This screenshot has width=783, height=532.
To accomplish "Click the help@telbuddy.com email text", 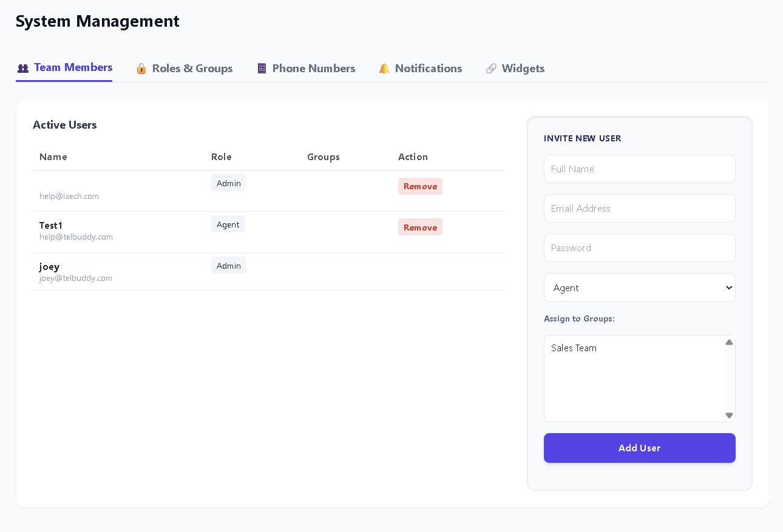I will 76,237.
